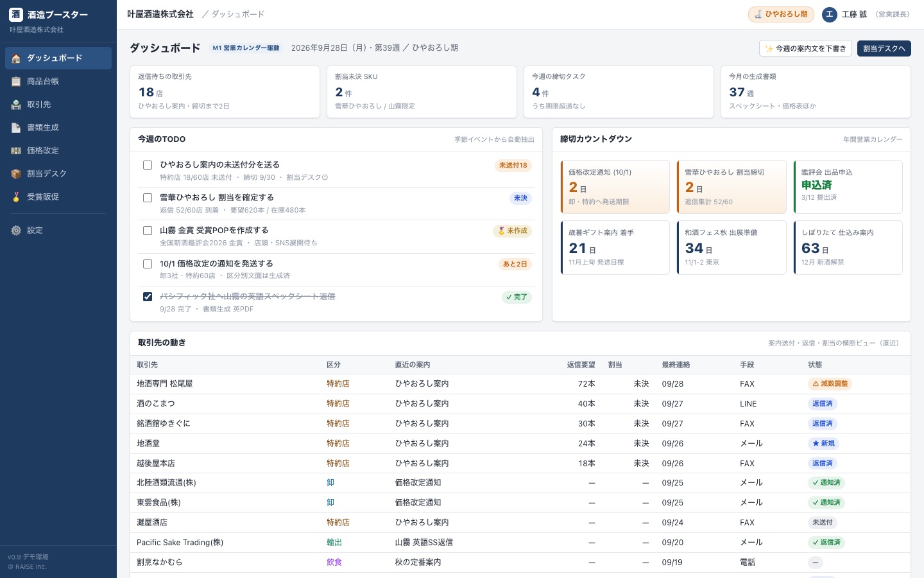924x578 pixels.
Task: Click the ひやおろし期 season badge
Action: (781, 14)
